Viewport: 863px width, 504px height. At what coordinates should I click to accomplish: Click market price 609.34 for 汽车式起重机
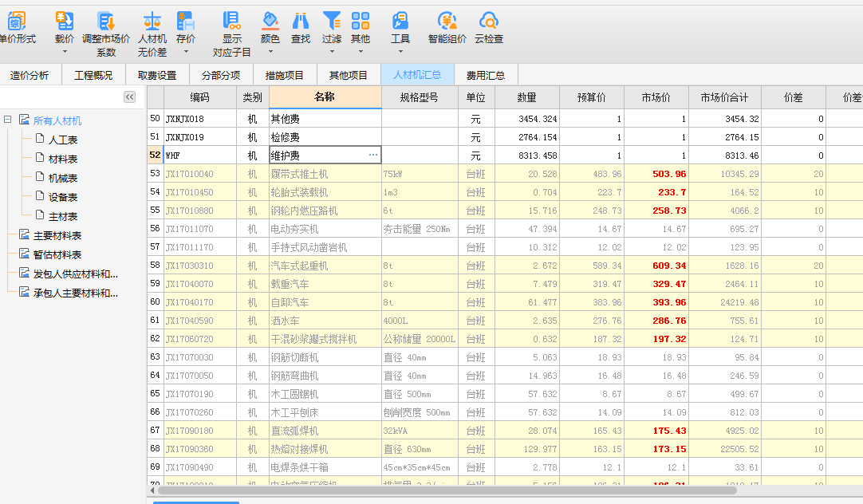click(x=656, y=266)
